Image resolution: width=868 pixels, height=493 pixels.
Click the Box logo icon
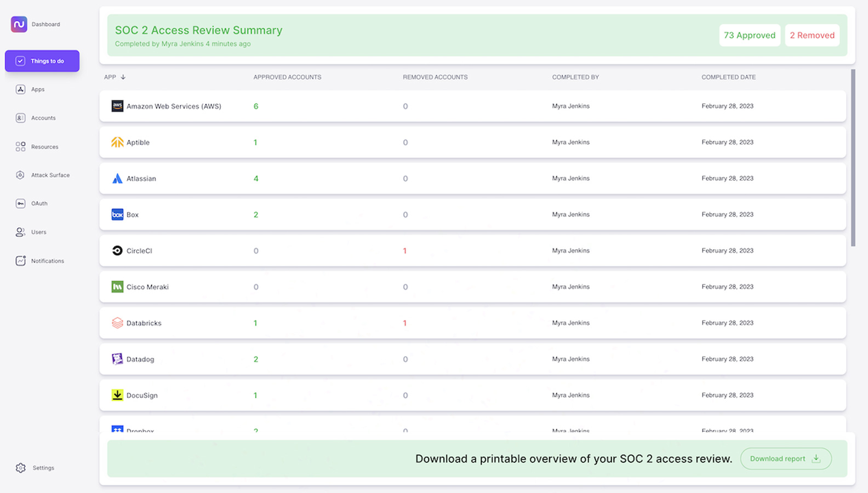[117, 215]
